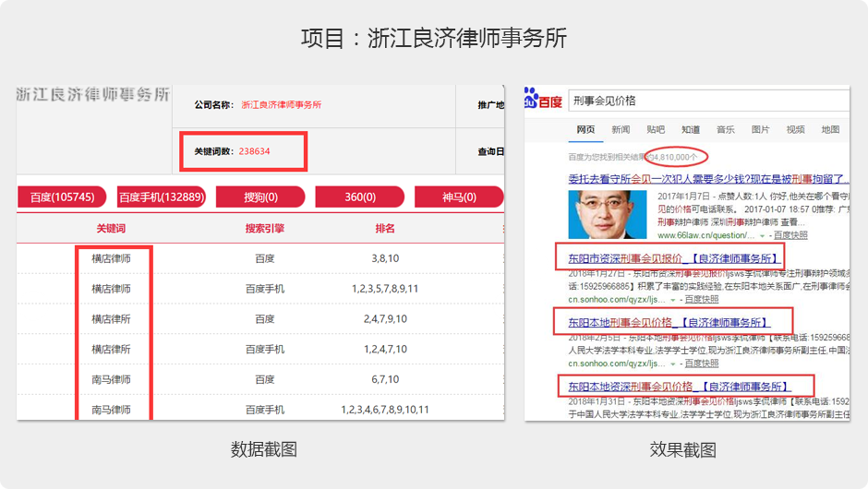This screenshot has height=489, width=868.
Task: Open the 知道 search tab
Action: coord(691,129)
